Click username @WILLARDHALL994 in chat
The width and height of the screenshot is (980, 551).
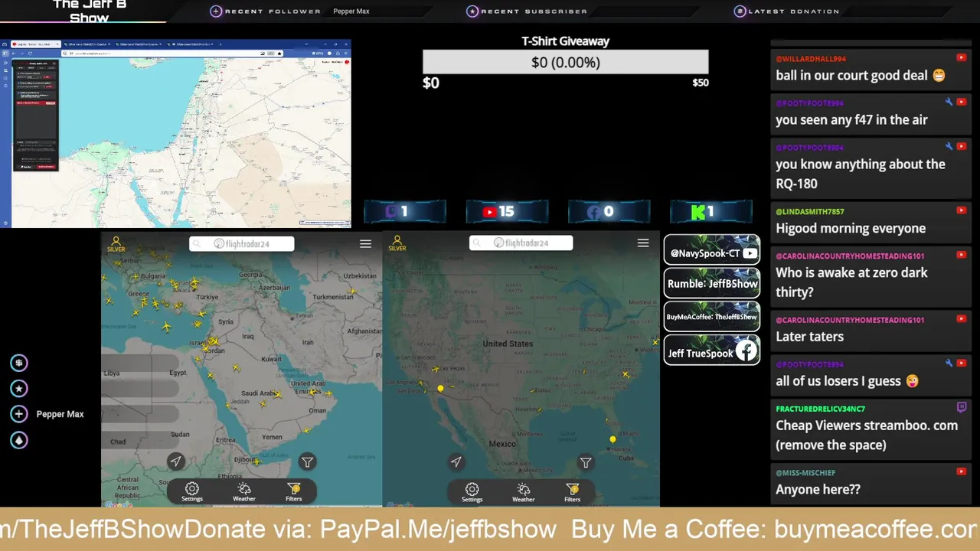pyautogui.click(x=811, y=59)
